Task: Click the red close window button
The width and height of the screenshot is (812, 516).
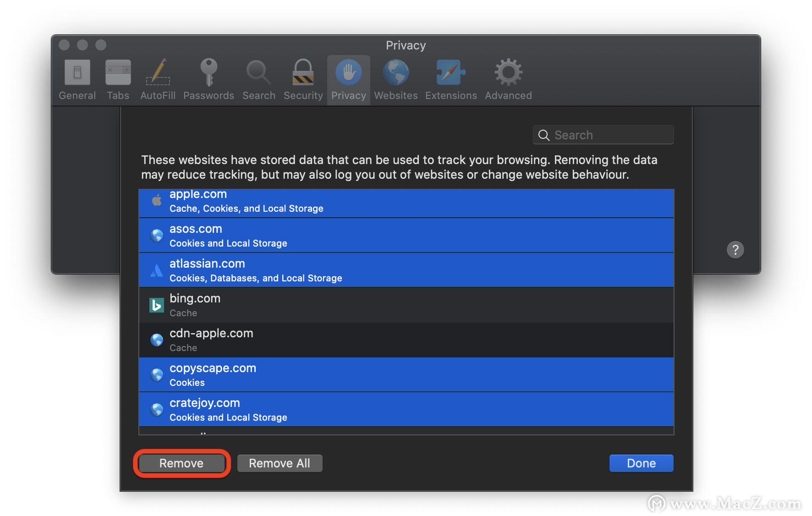Action: tap(65, 45)
